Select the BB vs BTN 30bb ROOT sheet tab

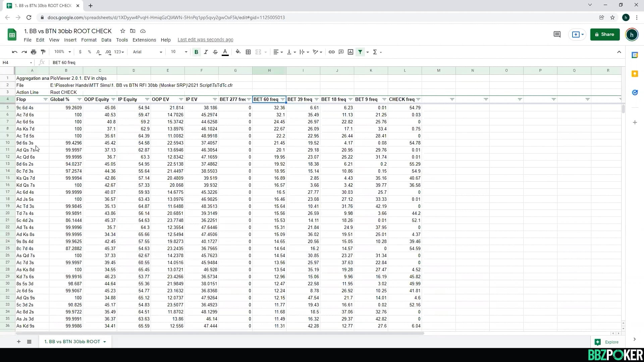tap(72, 342)
